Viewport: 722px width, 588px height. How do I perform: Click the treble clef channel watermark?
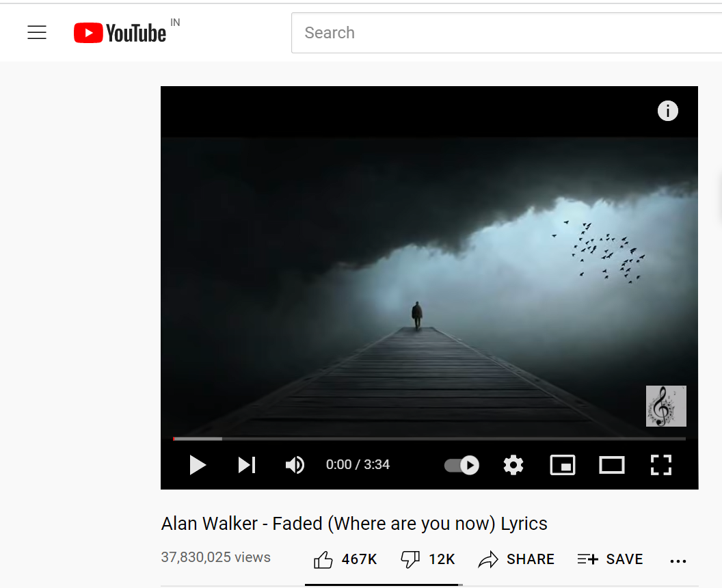coord(666,406)
